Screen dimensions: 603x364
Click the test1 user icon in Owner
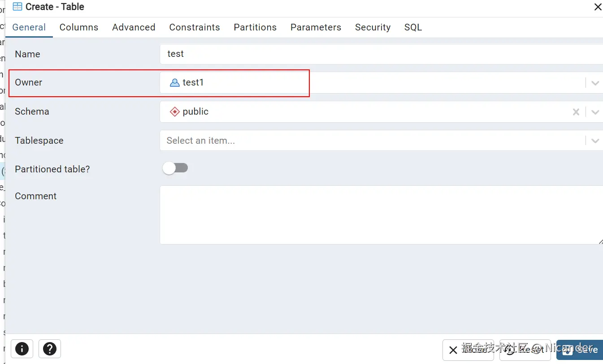174,83
